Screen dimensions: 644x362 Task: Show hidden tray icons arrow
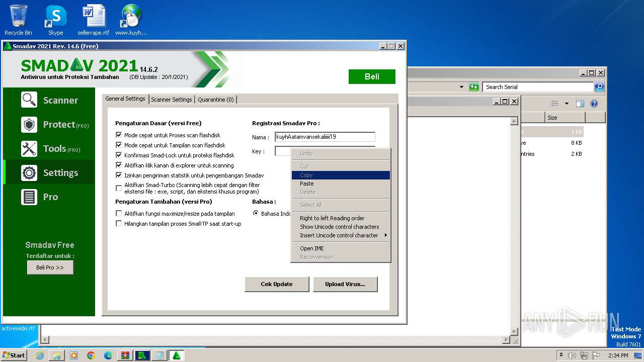pos(561,355)
